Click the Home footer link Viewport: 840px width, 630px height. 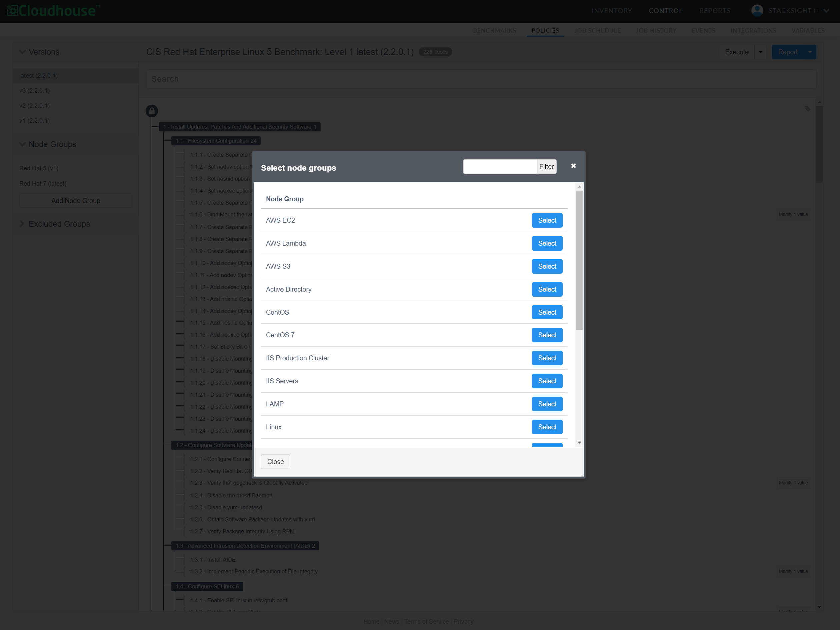(x=371, y=622)
